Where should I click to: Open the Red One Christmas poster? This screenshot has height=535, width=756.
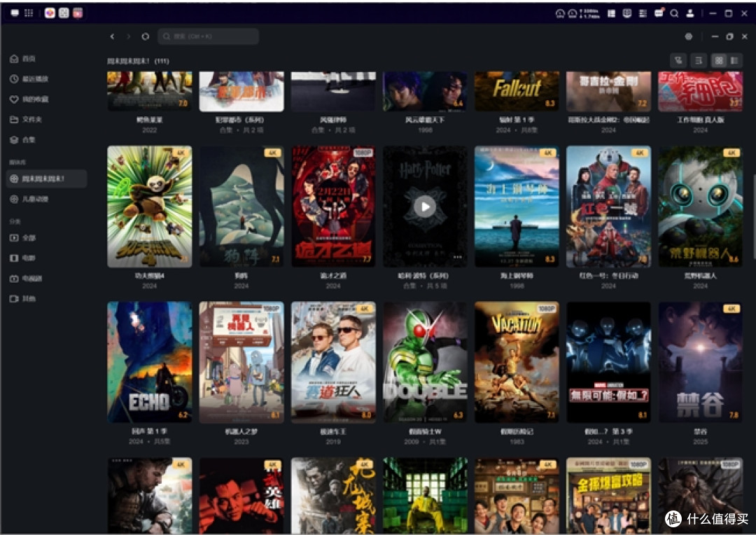click(608, 207)
